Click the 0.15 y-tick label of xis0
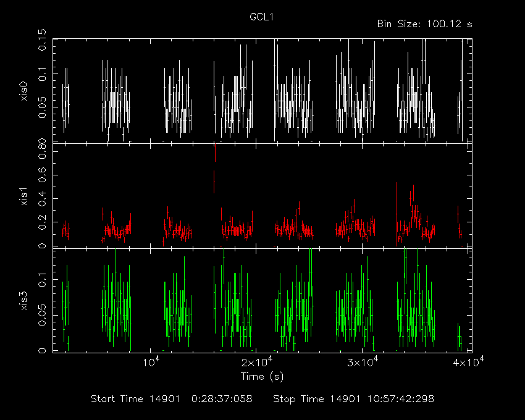 [x=43, y=40]
